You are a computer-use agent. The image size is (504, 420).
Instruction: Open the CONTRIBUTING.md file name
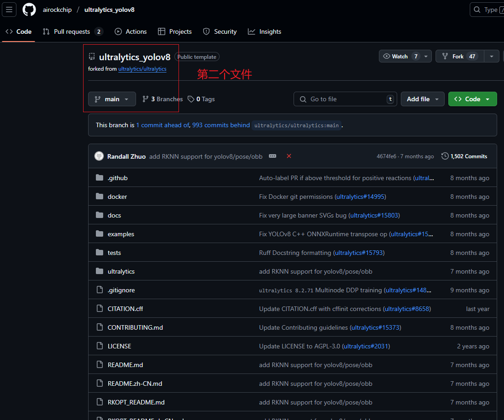[x=135, y=327]
